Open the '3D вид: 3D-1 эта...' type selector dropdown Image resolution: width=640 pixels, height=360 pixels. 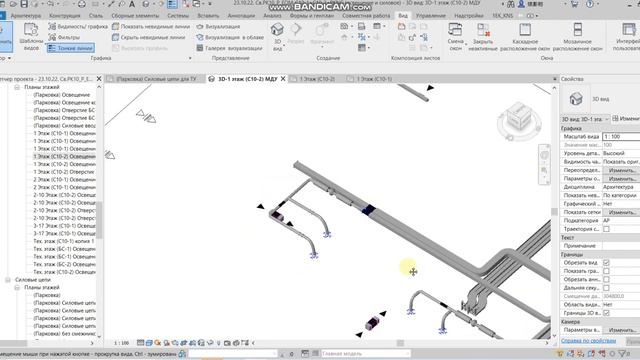point(585,119)
